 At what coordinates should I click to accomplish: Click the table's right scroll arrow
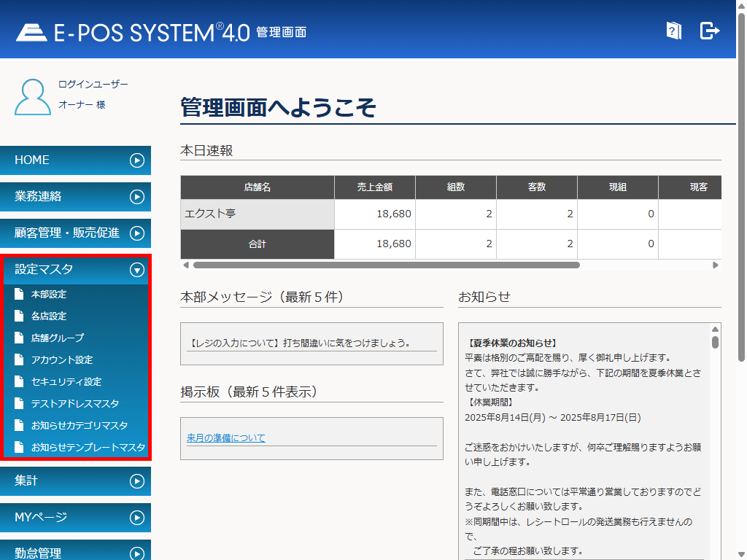pyautogui.click(x=716, y=265)
